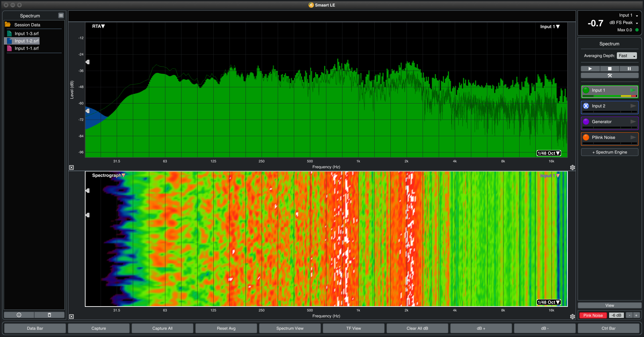Click the green Max clip indicator light
The height and width of the screenshot is (337, 644).
tap(637, 30)
